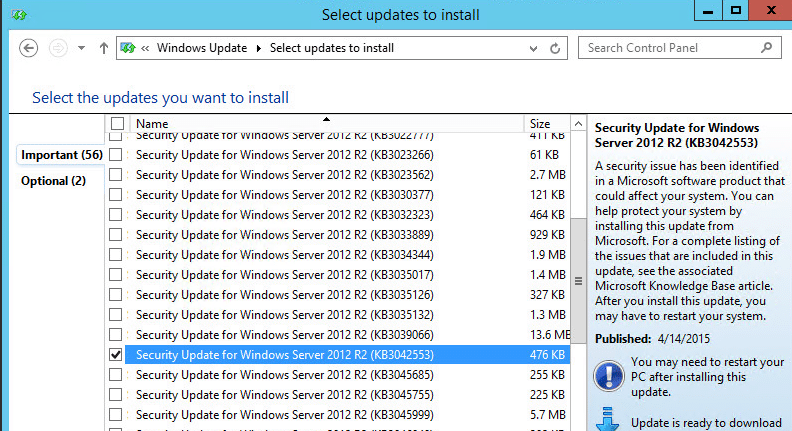Click the search magnifier icon
The image size is (792, 431).
(766, 47)
